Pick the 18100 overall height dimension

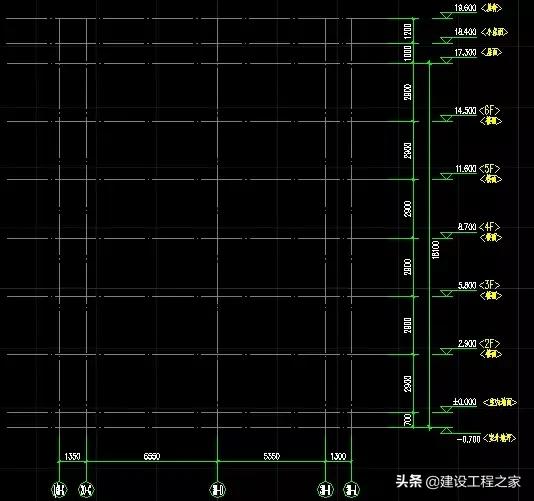436,250
